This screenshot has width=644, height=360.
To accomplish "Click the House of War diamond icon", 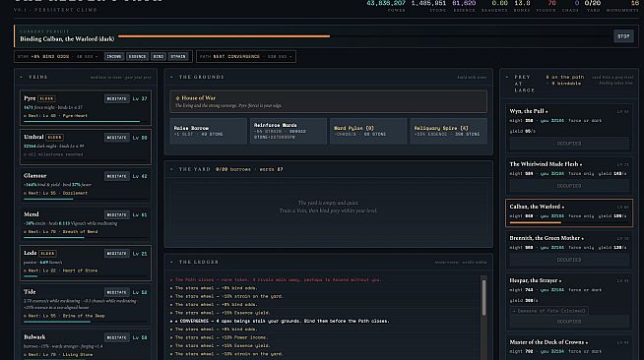I will [177, 98].
